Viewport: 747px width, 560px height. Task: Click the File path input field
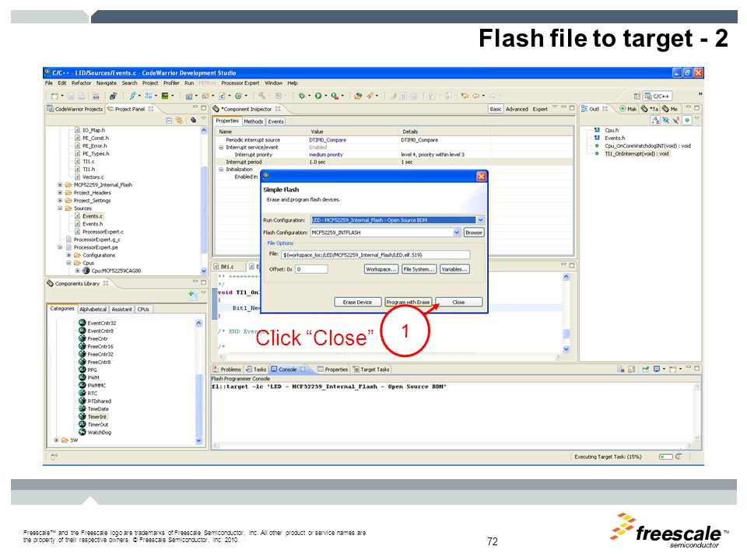point(375,255)
